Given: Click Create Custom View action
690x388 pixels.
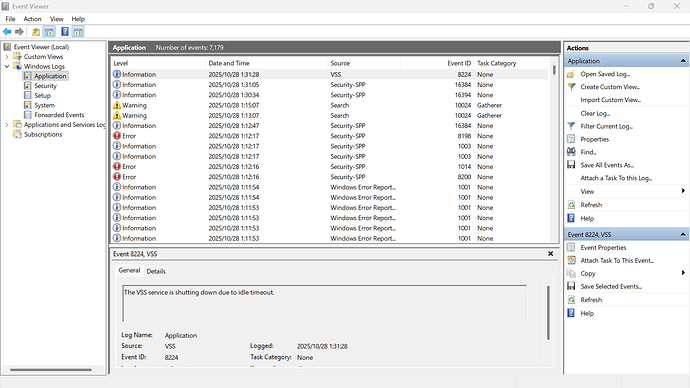Looking at the screenshot, I should click(610, 87).
